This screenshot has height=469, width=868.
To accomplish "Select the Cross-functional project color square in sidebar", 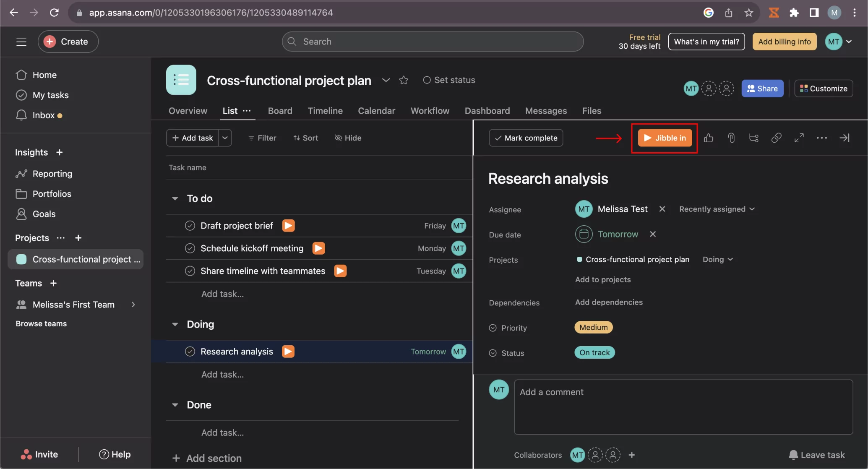I will click(21, 259).
